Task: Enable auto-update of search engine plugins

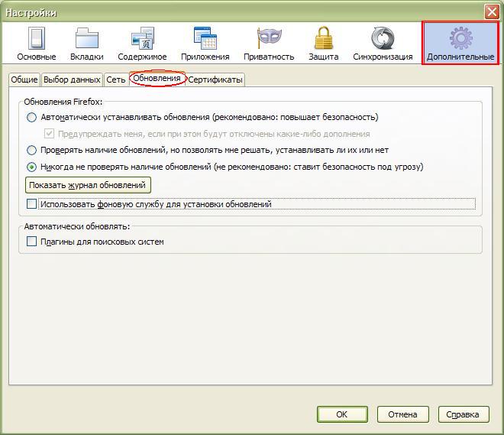Action: (31, 242)
